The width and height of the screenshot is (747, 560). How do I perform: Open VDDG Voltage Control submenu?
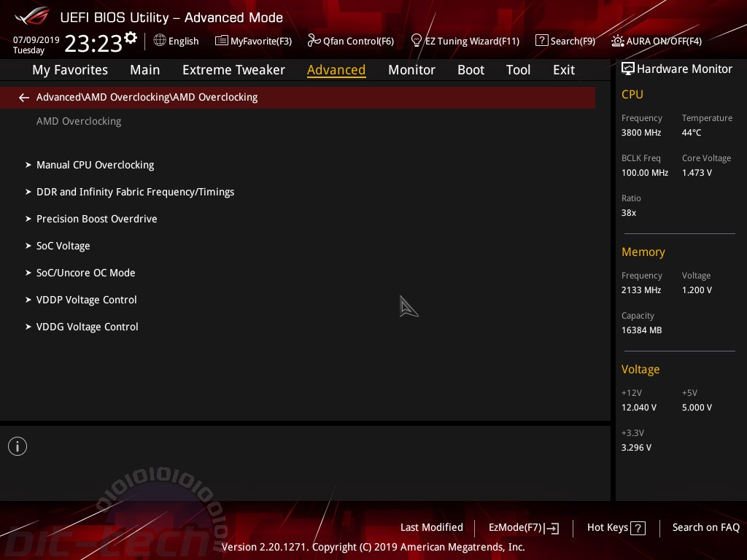pos(88,327)
